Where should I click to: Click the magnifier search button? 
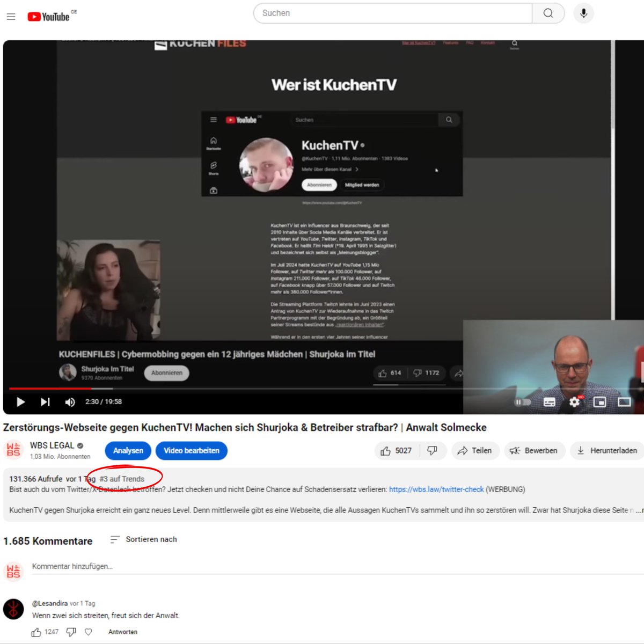[548, 13]
